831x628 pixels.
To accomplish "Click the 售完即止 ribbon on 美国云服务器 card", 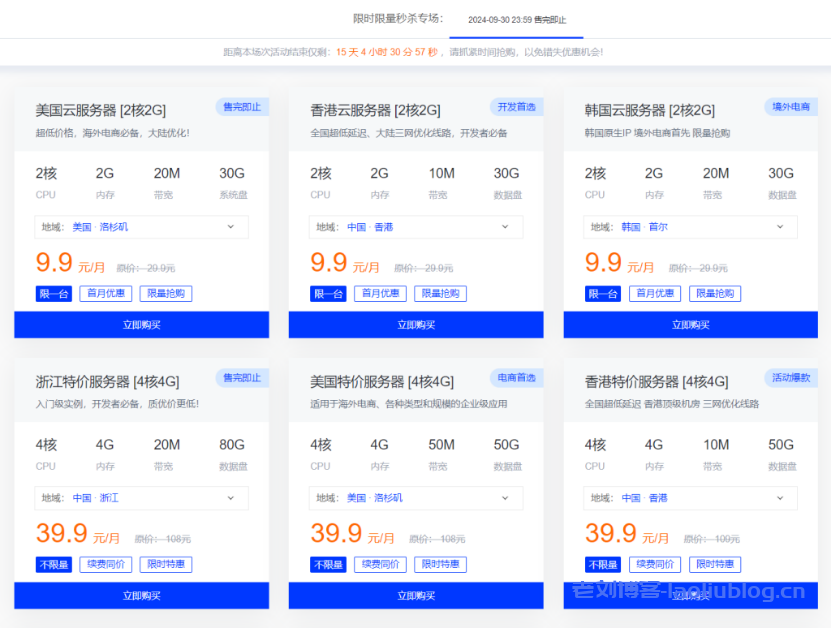I will click(240, 106).
